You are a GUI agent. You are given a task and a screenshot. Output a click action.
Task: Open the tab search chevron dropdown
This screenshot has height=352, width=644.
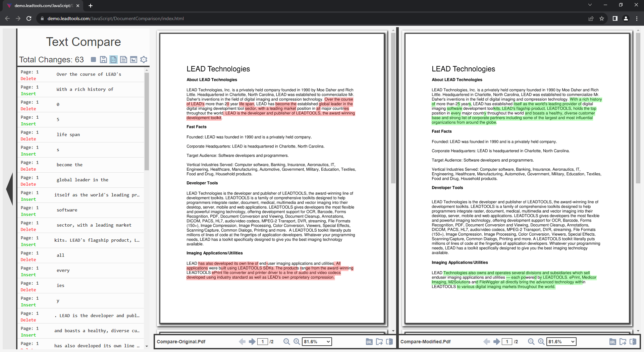point(590,5)
